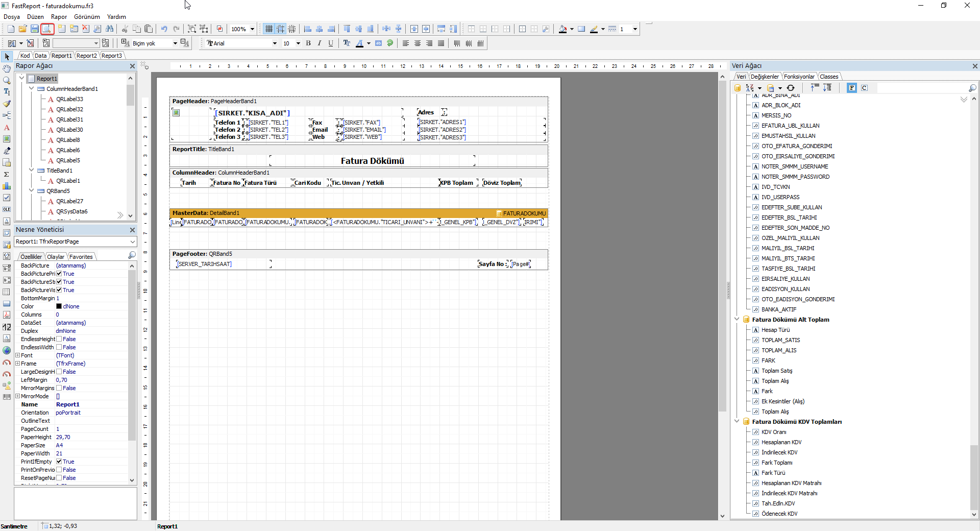Image resolution: width=980 pixels, height=531 pixels.
Task: Click the refresh icon in Veri Ağacı toolbar
Action: pos(791,88)
